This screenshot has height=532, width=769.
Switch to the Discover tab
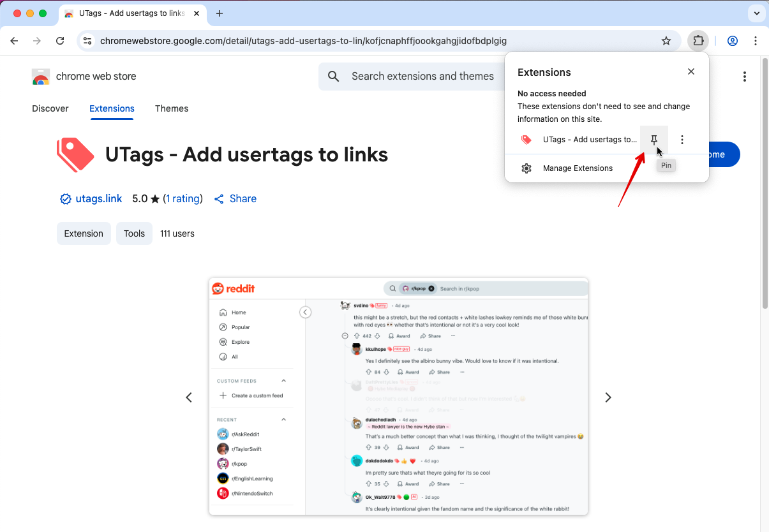50,108
